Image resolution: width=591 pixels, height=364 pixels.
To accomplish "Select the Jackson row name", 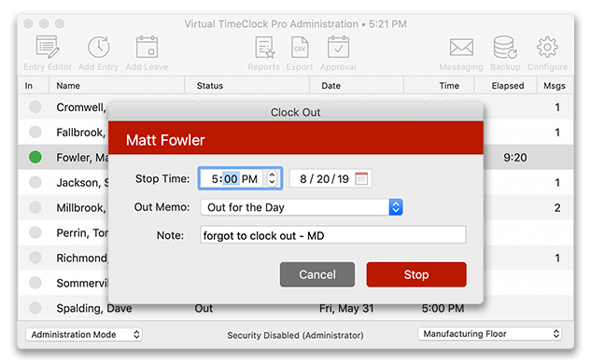I will point(82,183).
